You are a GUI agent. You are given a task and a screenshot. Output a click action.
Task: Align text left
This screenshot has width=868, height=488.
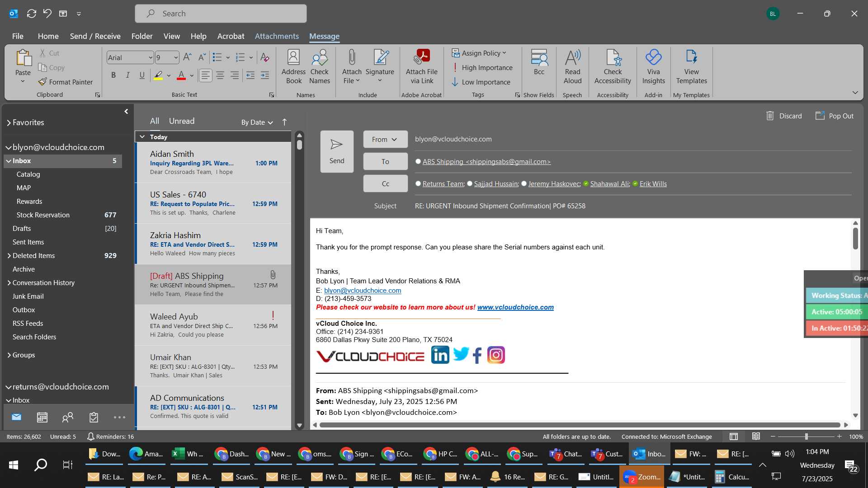205,75
